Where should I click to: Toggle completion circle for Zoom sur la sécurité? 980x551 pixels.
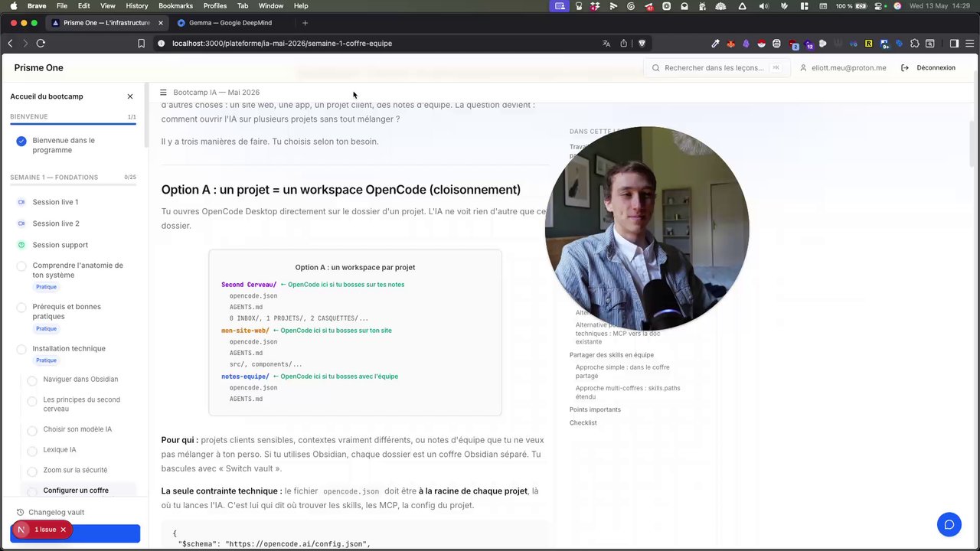tap(32, 471)
